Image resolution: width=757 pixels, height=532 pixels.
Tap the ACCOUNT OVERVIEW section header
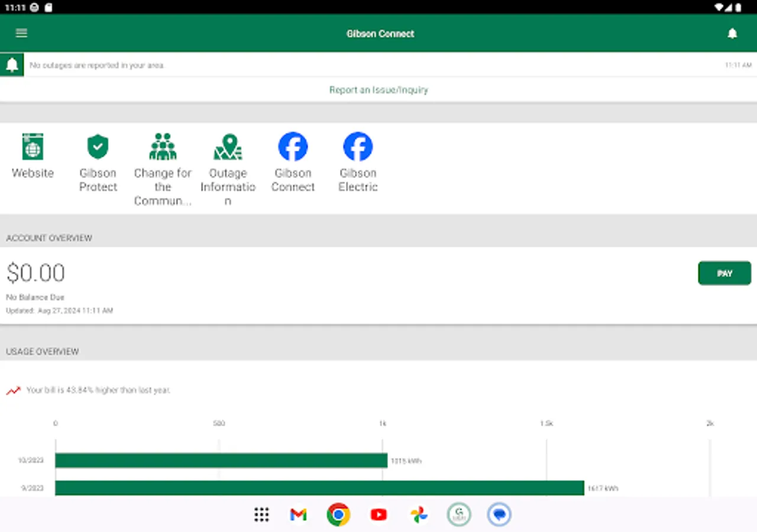click(49, 238)
